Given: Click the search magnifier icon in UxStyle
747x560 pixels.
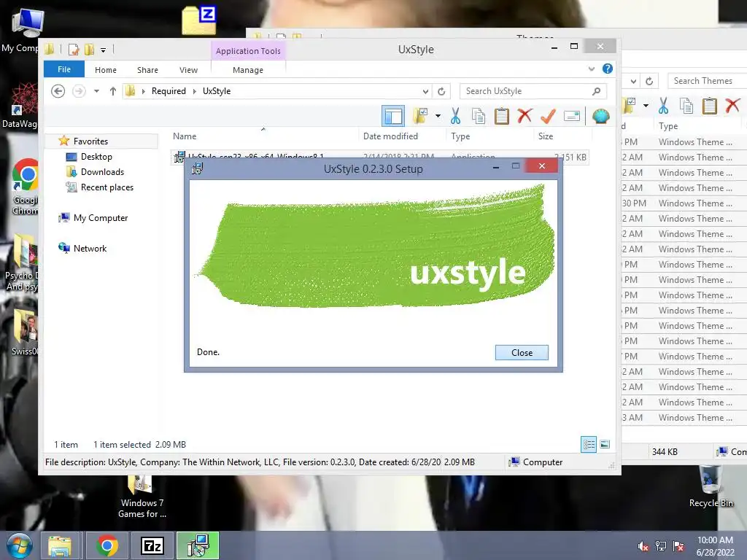Looking at the screenshot, I should 597,91.
